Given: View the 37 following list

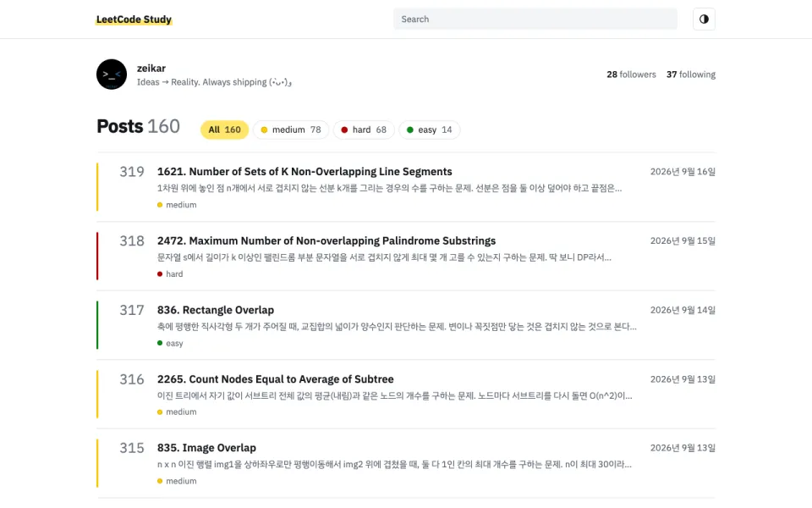Looking at the screenshot, I should (691, 75).
